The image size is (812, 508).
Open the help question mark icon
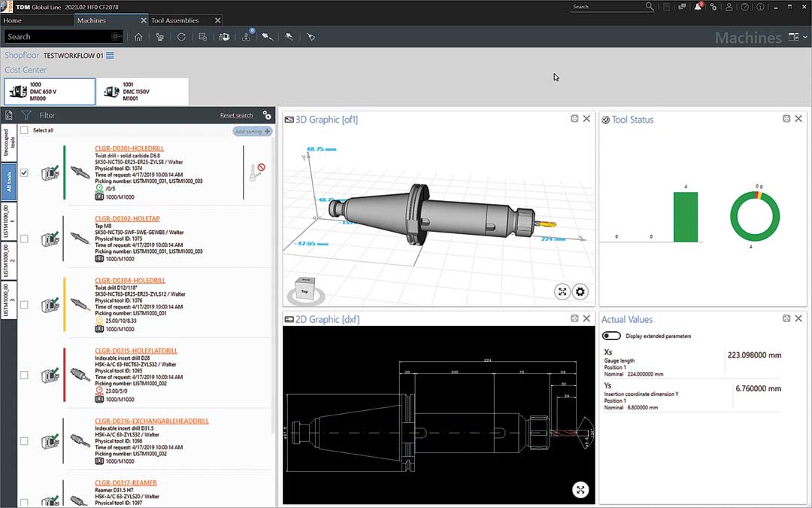tap(744, 7)
